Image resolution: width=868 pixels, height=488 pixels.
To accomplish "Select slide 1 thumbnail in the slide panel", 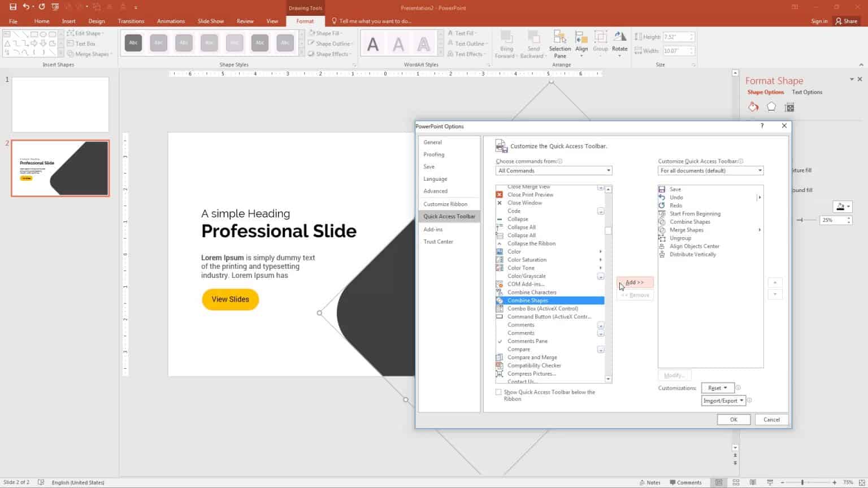I will point(59,104).
